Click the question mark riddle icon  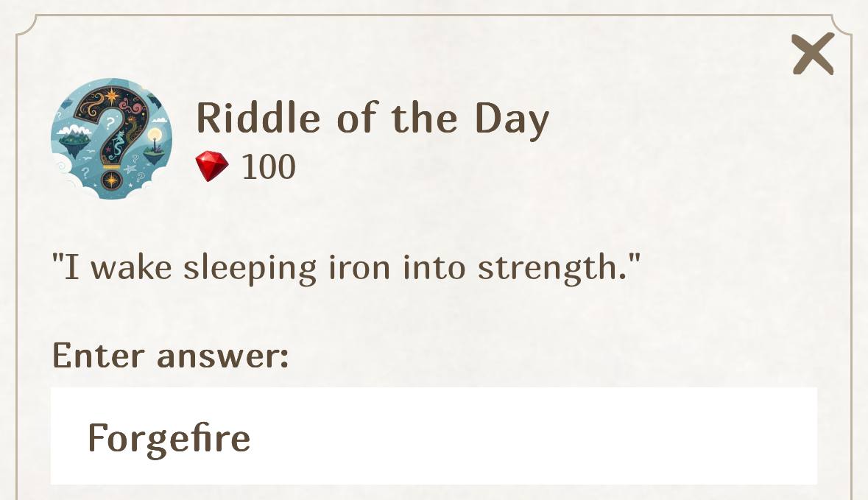point(110,139)
